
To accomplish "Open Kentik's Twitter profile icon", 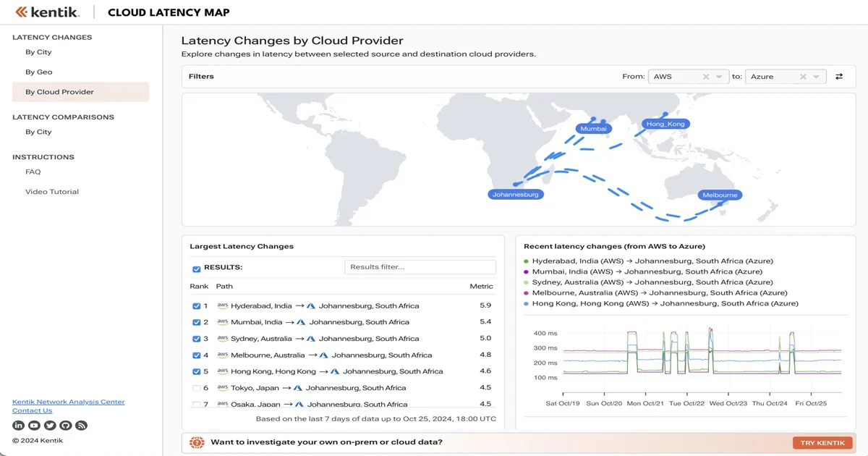I will click(x=50, y=426).
